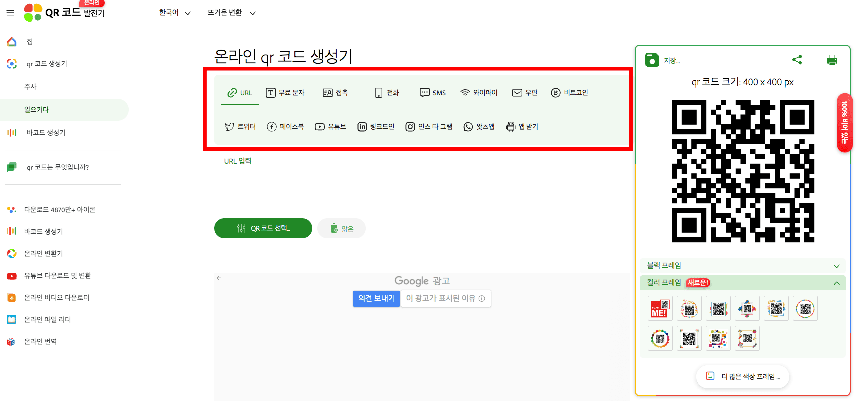Select the 링크드인 LinkedIn icon
The width and height of the screenshot is (868, 401).
[362, 127]
